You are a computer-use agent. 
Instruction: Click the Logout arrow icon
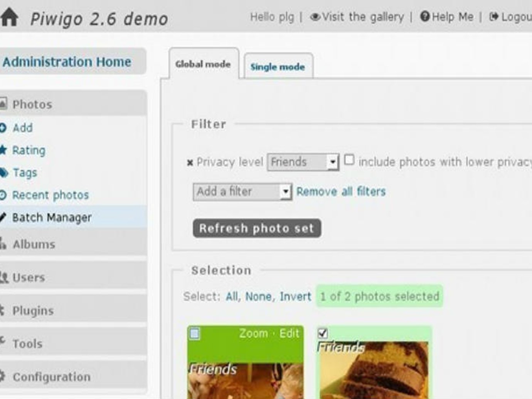[x=493, y=17]
